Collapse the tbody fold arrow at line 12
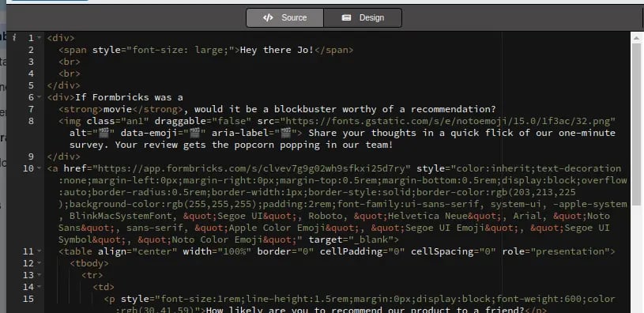 40,263
